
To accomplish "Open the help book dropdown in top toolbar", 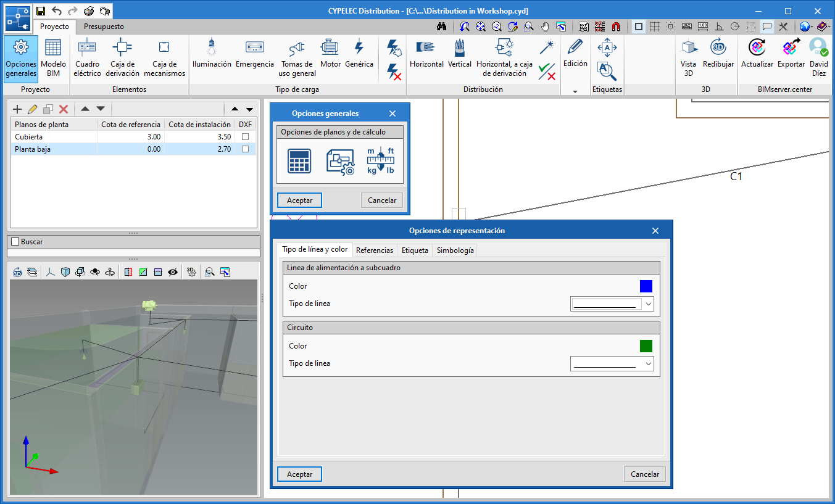I will (x=823, y=27).
